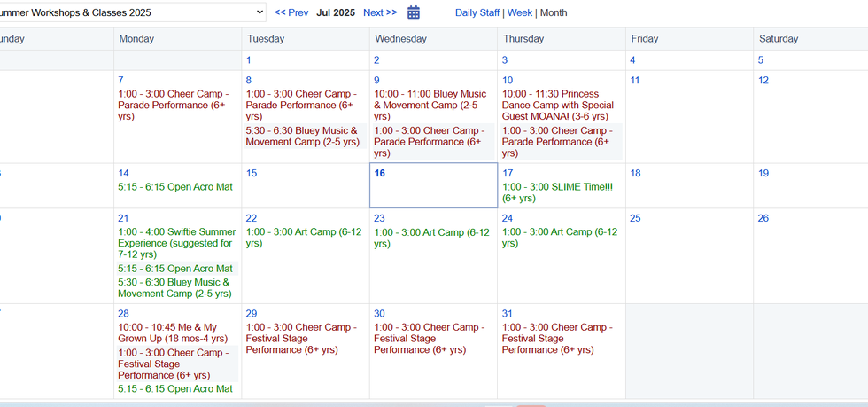Open Me & My Grown Up class
The height and width of the screenshot is (407, 868).
tap(173, 333)
